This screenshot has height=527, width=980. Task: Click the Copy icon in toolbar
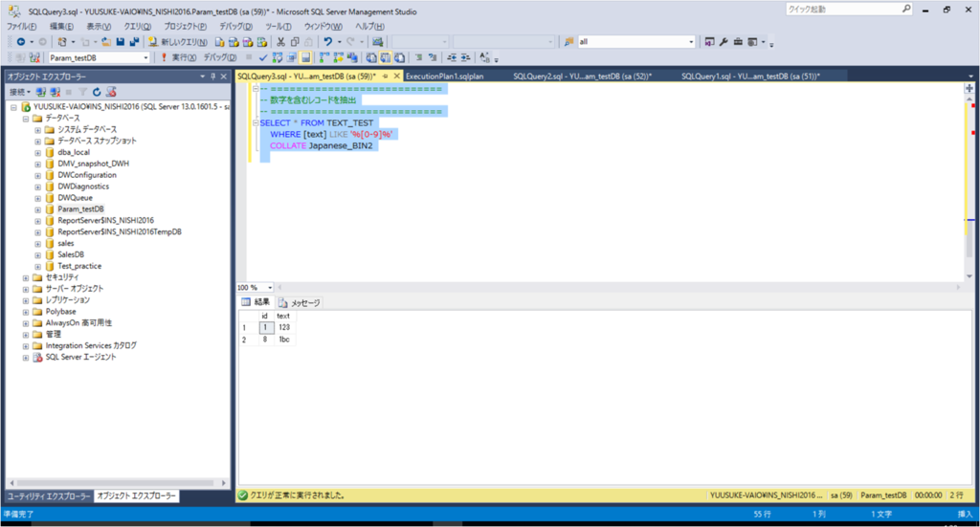pos(295,42)
